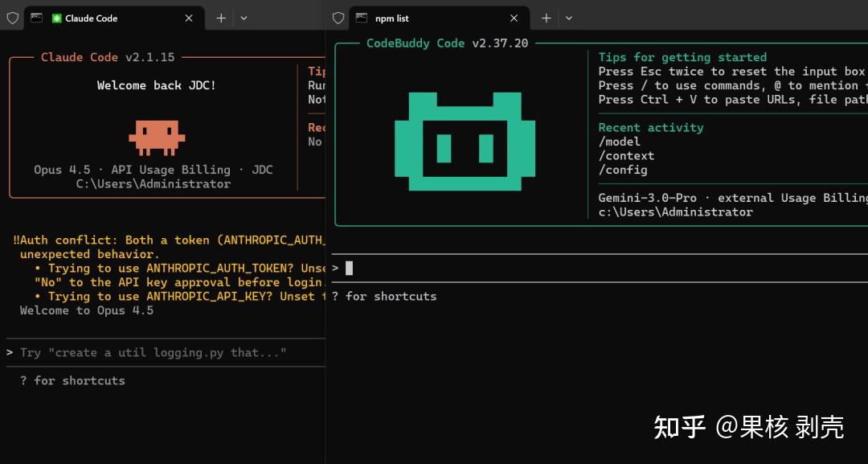868x464 pixels.
Task: Click the shield icon in Claude Code window
Action: (13, 18)
